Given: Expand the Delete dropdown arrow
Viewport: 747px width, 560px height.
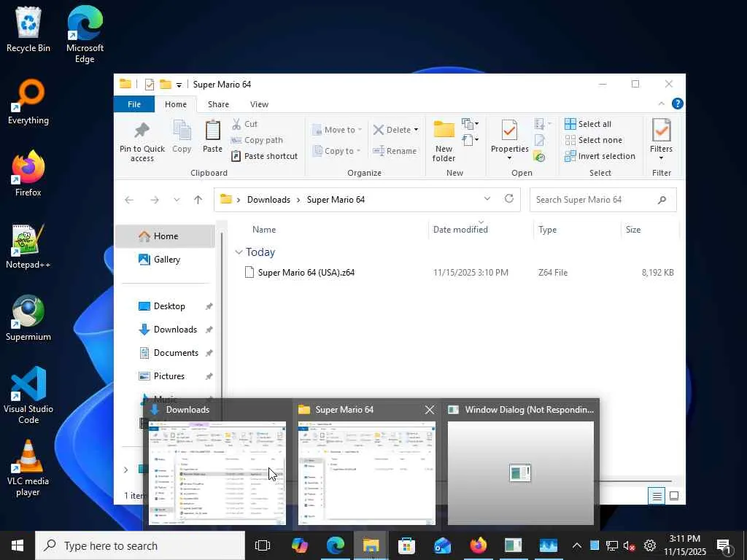Looking at the screenshot, I should pos(416,130).
